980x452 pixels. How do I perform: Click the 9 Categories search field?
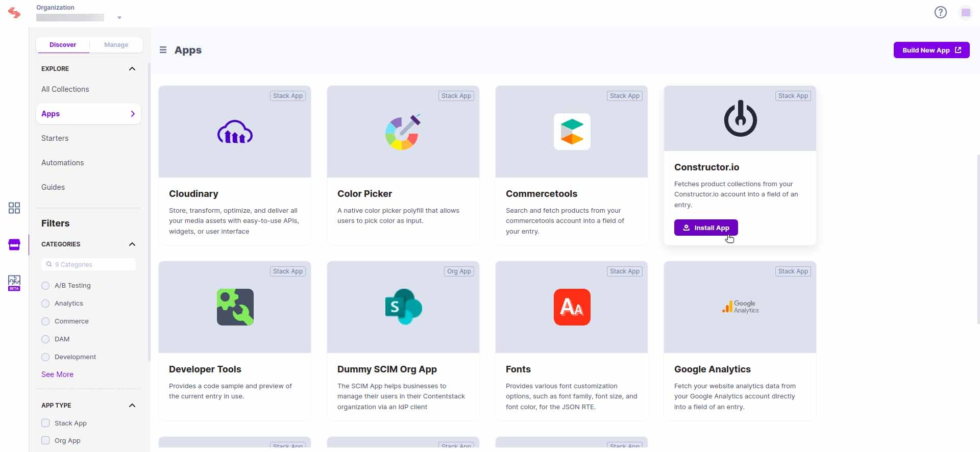tap(88, 264)
